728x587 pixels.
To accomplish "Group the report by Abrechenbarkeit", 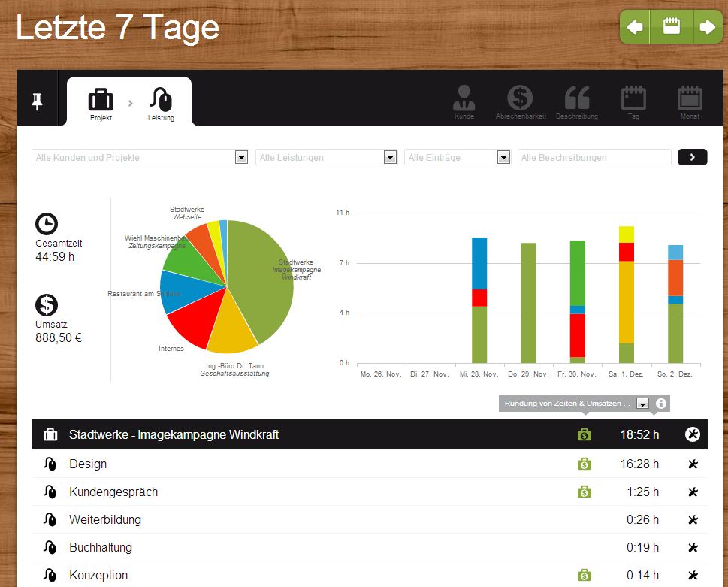I will click(x=521, y=102).
